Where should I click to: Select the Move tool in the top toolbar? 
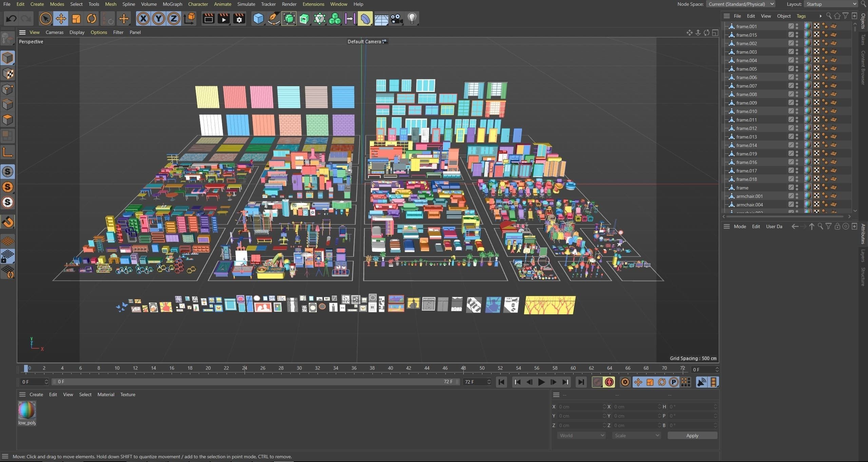[61, 19]
